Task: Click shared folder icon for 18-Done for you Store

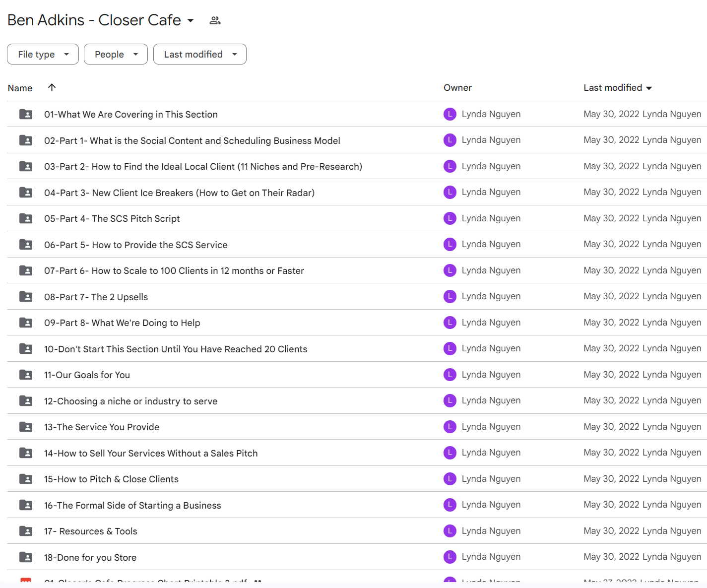Action: [26, 557]
